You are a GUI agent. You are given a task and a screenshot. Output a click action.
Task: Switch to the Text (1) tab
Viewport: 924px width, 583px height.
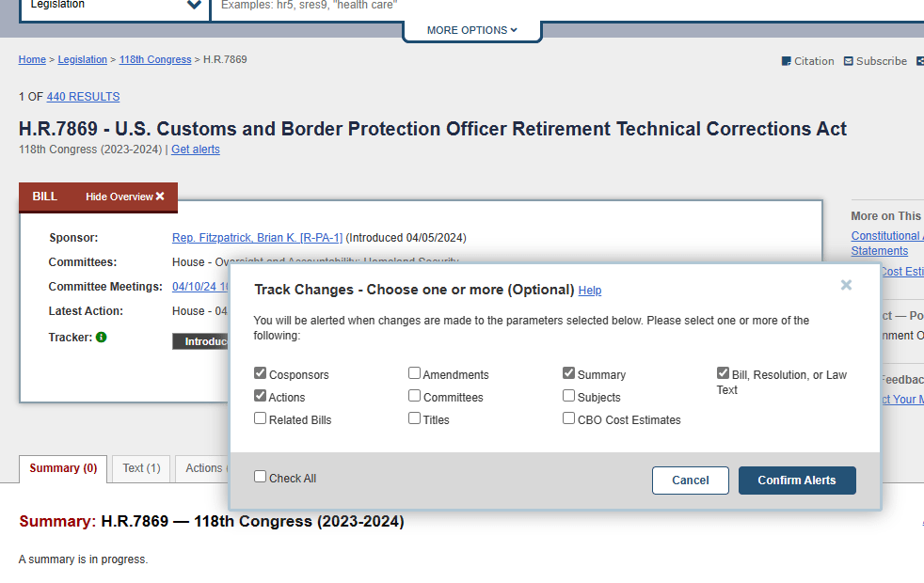point(141,468)
